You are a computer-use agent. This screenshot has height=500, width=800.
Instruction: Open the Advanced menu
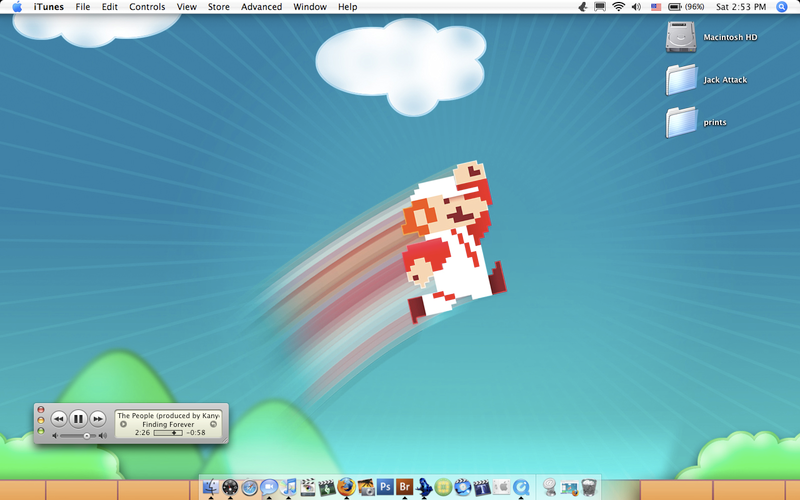point(261,7)
